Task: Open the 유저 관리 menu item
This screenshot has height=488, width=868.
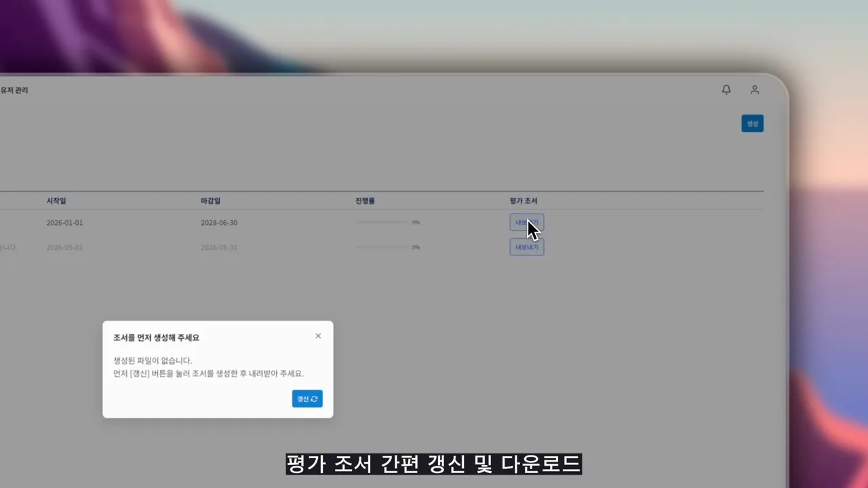Action: tap(14, 90)
